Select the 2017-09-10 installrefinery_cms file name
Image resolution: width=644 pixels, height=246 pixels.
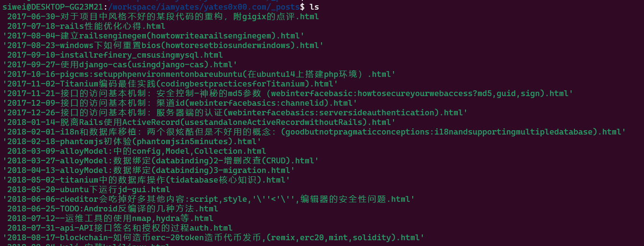coord(115,55)
